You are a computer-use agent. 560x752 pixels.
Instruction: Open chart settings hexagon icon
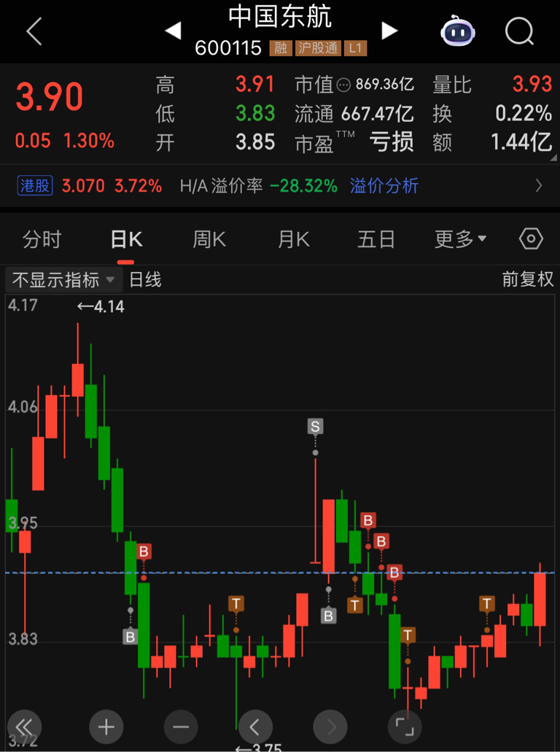pyautogui.click(x=532, y=239)
